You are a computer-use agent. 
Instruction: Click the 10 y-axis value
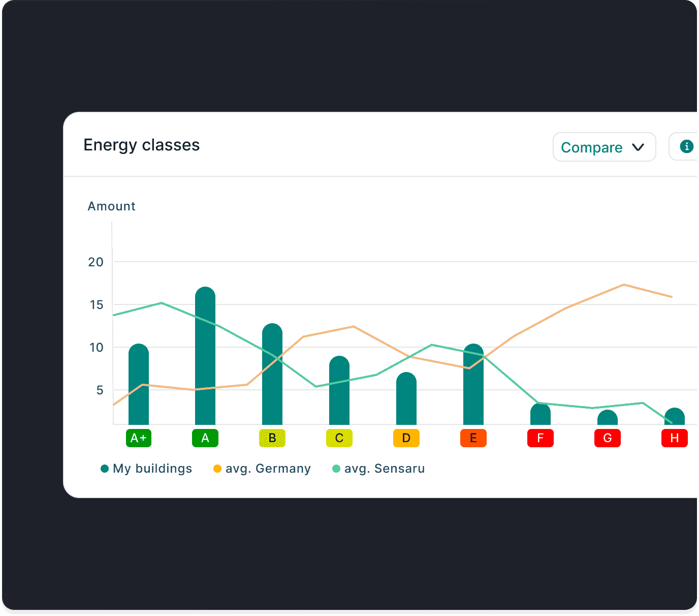(96, 348)
